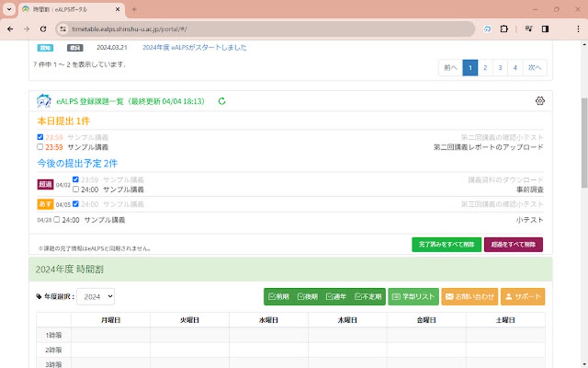Image resolution: width=588 pixels, height=368 pixels.
Task: Toggle the 通年 term filter
Action: click(x=336, y=296)
